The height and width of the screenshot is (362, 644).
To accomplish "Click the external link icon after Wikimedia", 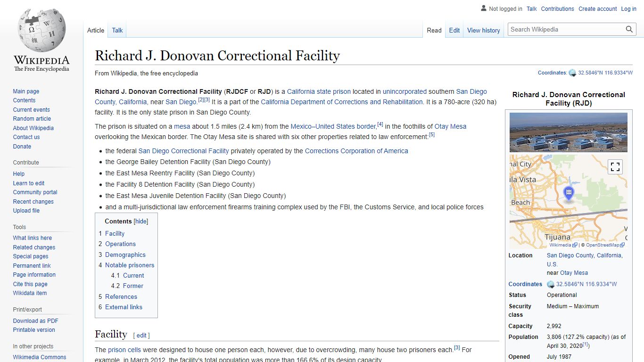I will (x=575, y=245).
